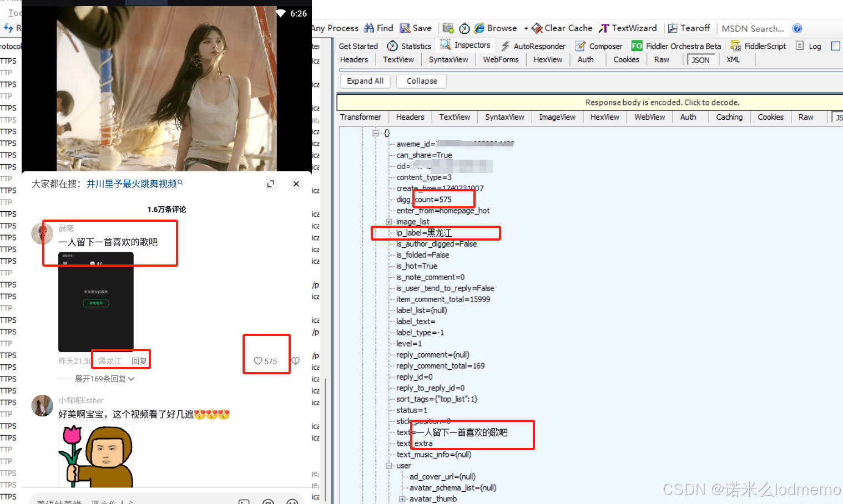Click the fullscreen expand icon in comments panel

(271, 184)
